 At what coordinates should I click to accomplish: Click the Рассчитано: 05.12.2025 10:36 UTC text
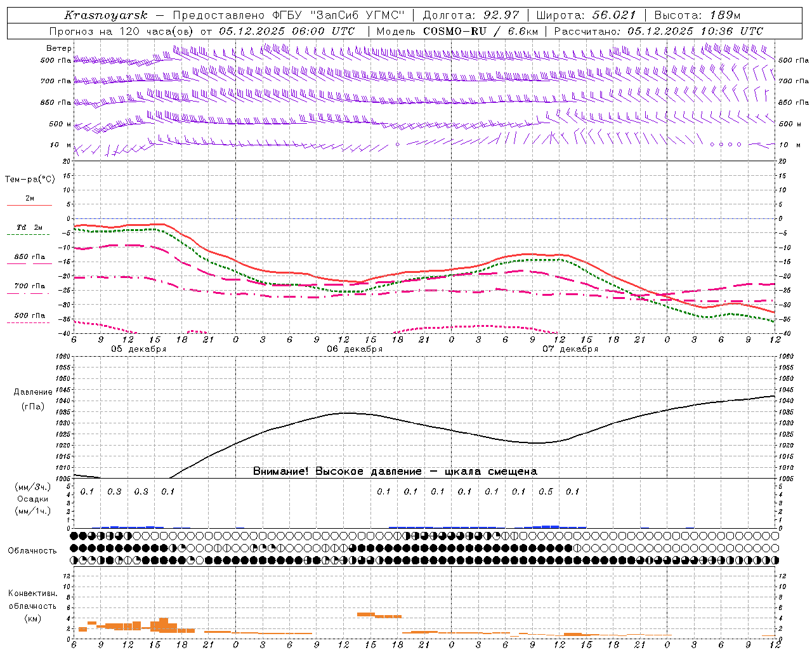click(659, 31)
